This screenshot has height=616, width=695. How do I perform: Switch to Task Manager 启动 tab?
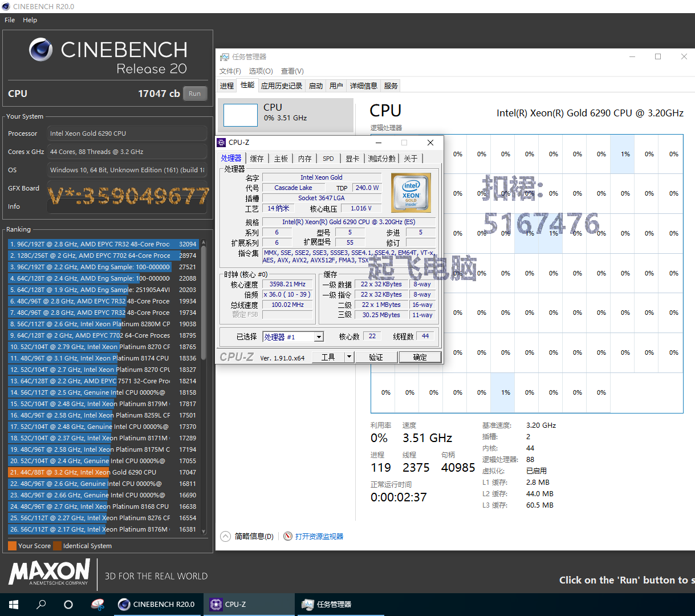(316, 86)
